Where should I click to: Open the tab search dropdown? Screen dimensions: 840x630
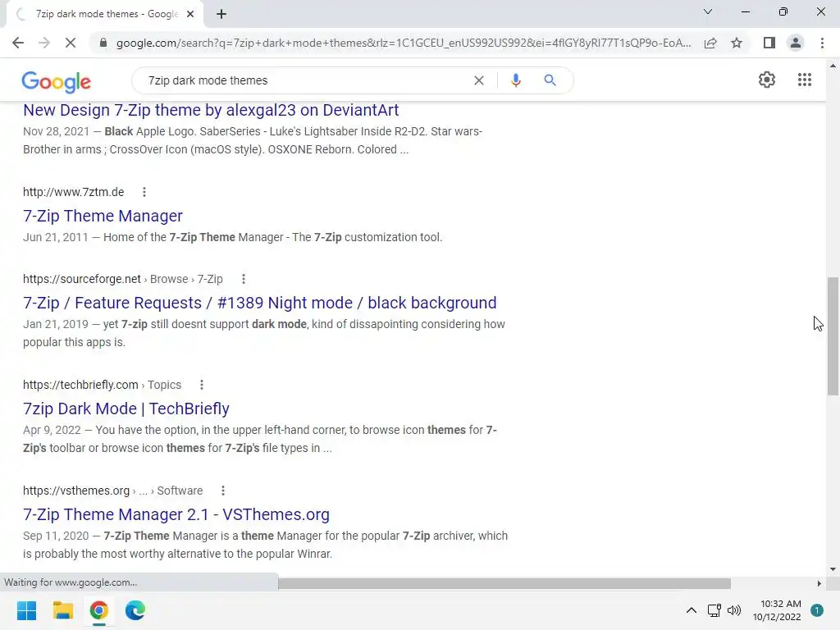coord(708,11)
